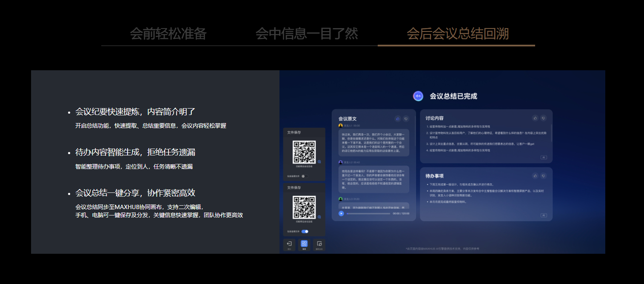Thumbs-up the 待办事项 list
Screen dimensions: 644x284
(535, 176)
